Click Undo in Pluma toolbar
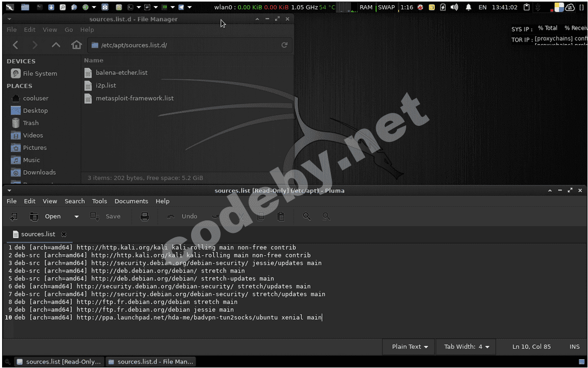The width and height of the screenshot is (588, 368). 182,216
